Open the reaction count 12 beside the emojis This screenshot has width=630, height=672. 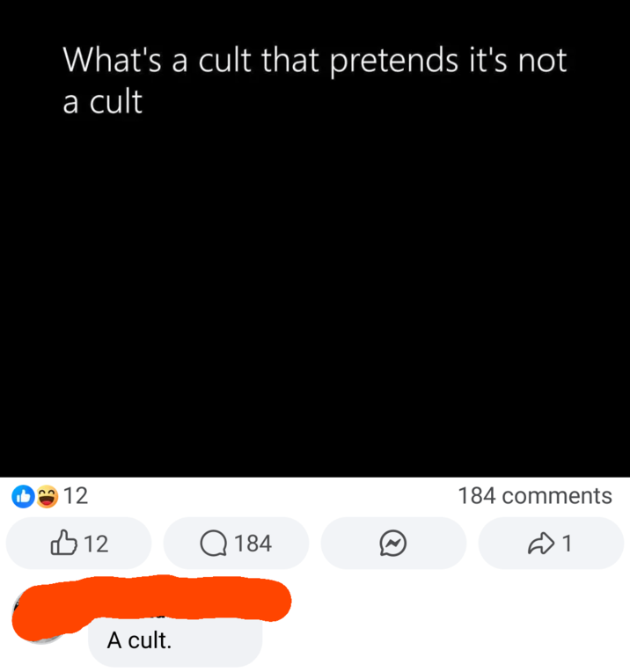click(x=76, y=496)
